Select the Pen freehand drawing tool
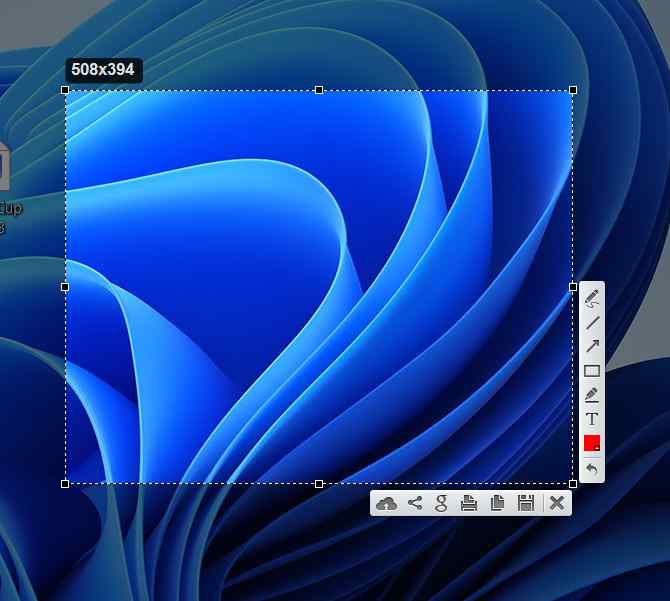The width and height of the screenshot is (670, 601). pyautogui.click(x=592, y=298)
